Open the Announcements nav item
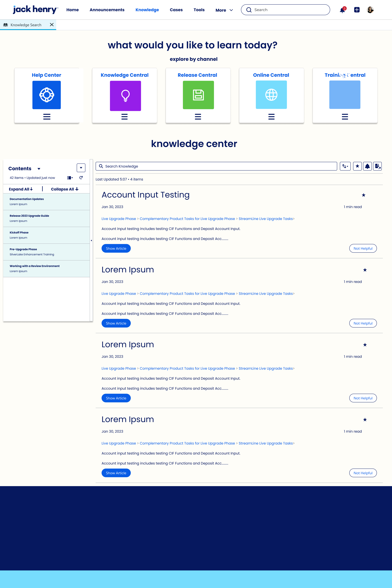The image size is (392, 588). (x=107, y=10)
